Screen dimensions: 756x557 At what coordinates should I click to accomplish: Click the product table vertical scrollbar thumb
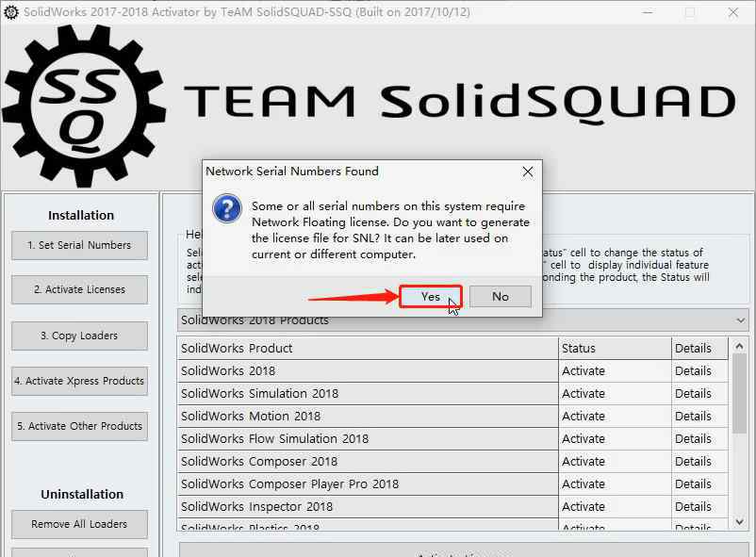pyautogui.click(x=740, y=394)
